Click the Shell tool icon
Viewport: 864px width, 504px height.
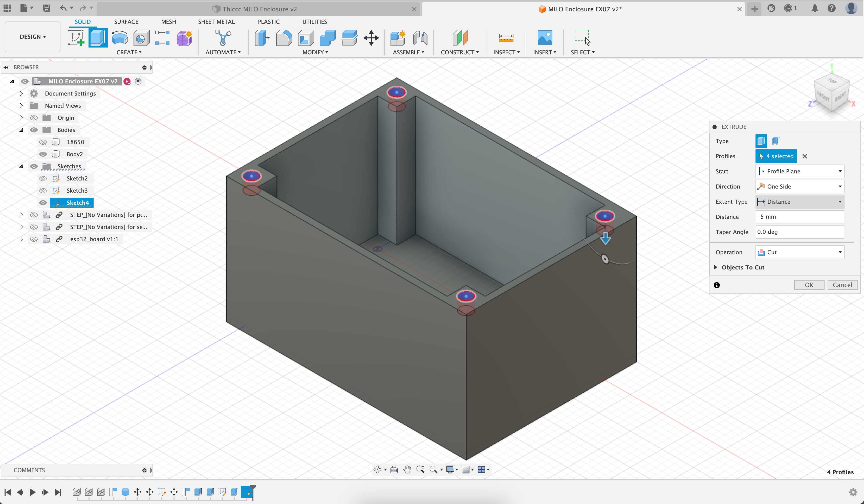point(306,38)
